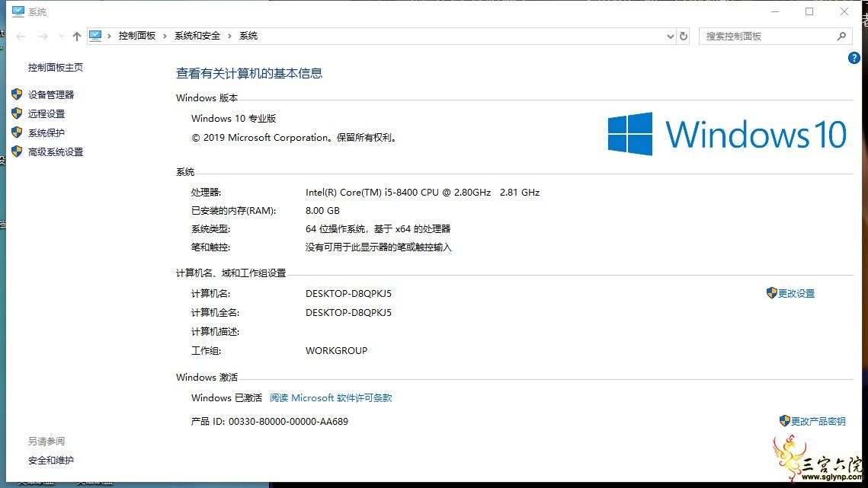Open 控制面板主页 link

[x=56, y=68]
